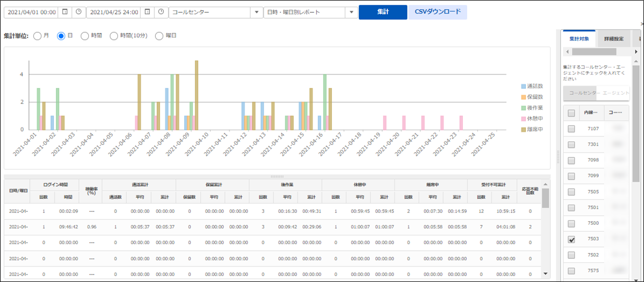
Task: Click the down arrow of the side panel vertical scrollbar
Action: 636,279
